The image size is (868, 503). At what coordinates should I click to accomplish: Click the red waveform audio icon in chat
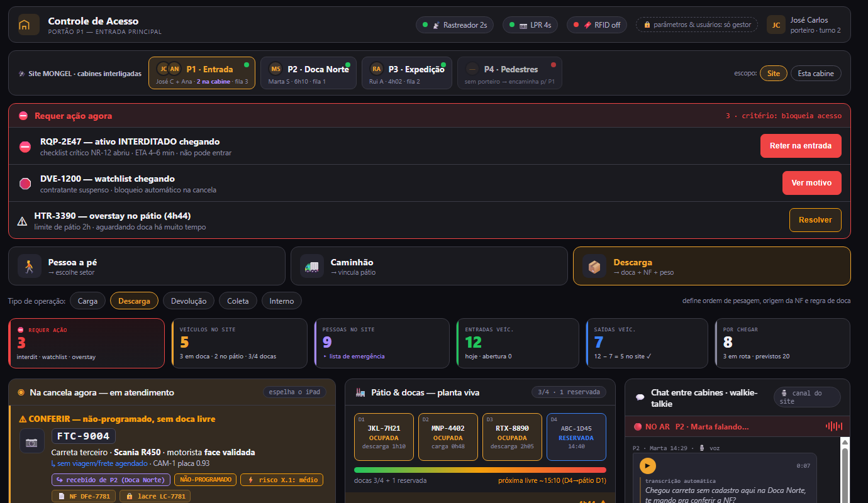(834, 426)
